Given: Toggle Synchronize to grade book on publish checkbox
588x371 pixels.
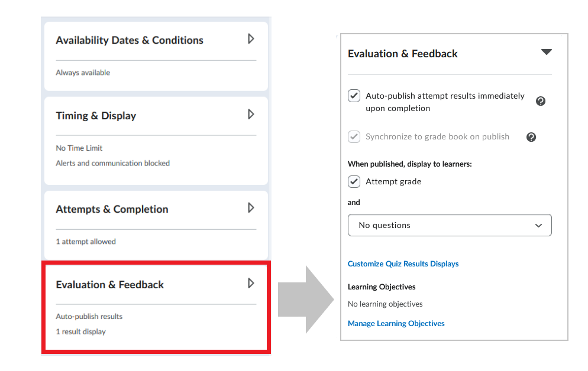Looking at the screenshot, I should pyautogui.click(x=354, y=136).
